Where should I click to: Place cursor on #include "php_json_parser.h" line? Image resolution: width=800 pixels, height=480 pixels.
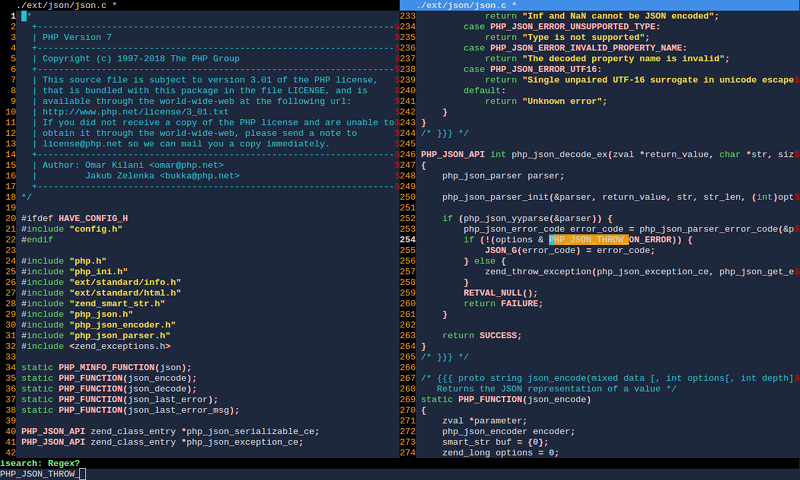click(x=96, y=336)
